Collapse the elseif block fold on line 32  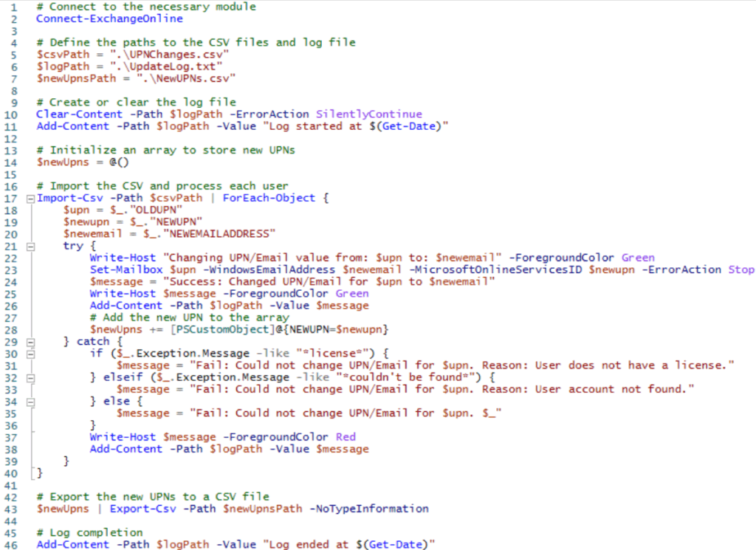(x=30, y=379)
